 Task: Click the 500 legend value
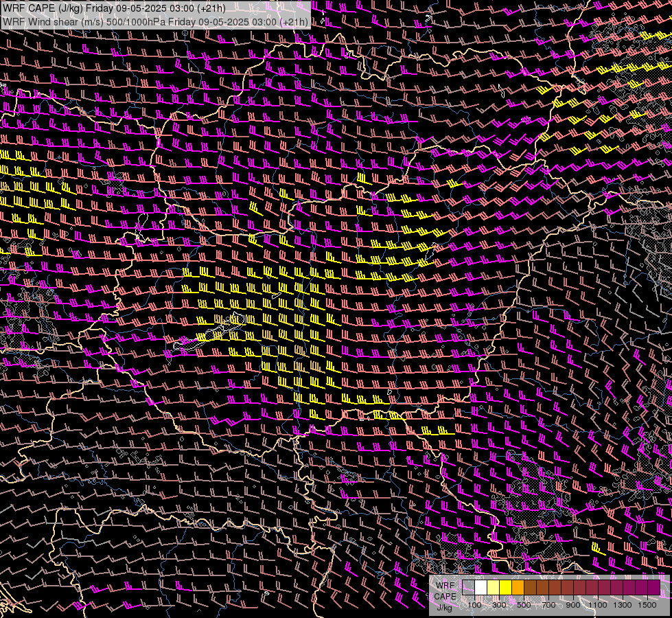tap(524, 605)
